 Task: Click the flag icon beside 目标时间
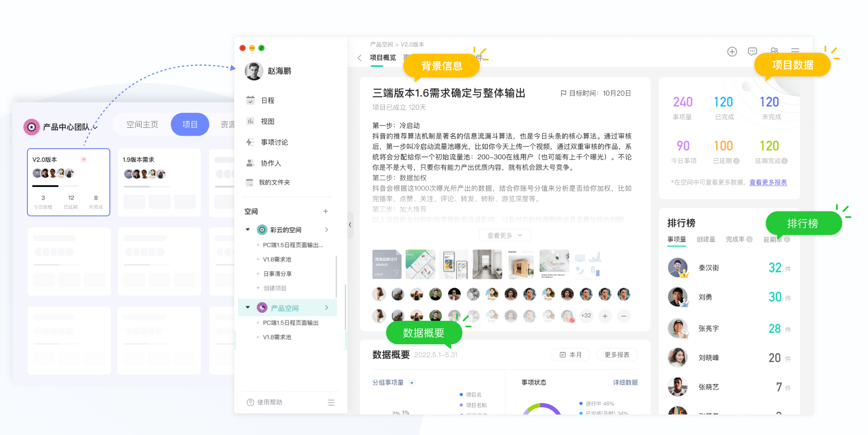click(x=563, y=93)
